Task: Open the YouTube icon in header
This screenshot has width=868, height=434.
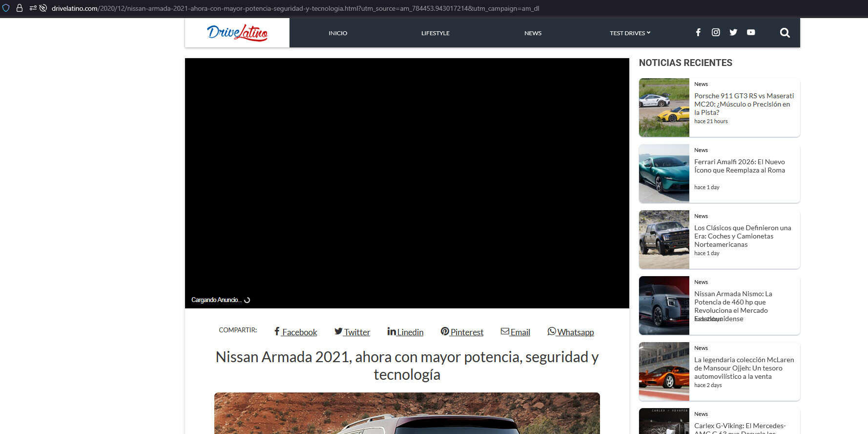Action: point(751,32)
